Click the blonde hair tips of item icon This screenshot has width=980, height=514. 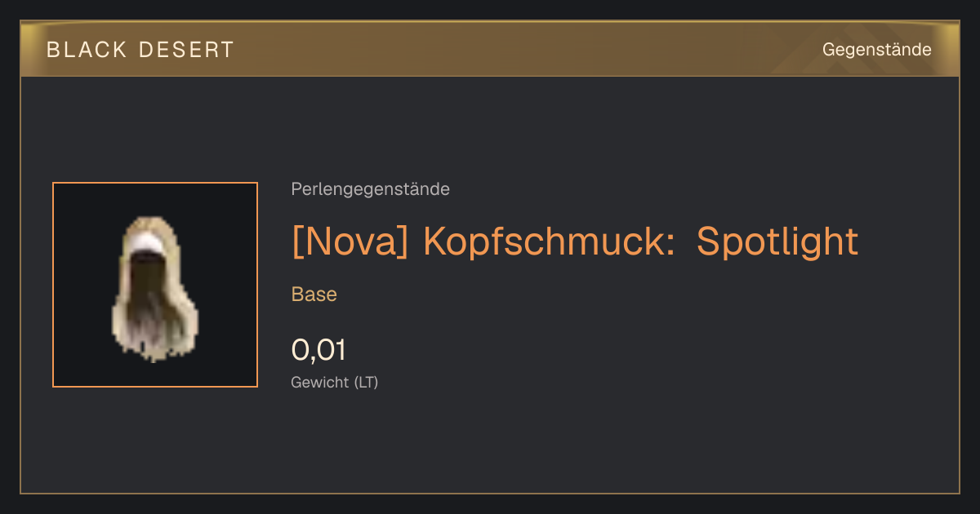coord(155,343)
